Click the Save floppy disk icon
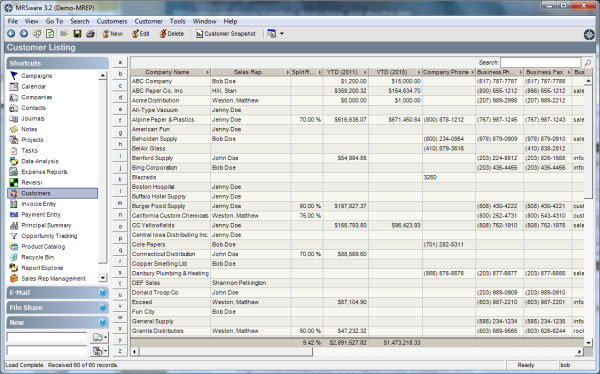Viewport: 600px width, 374px height. pyautogui.click(x=77, y=34)
